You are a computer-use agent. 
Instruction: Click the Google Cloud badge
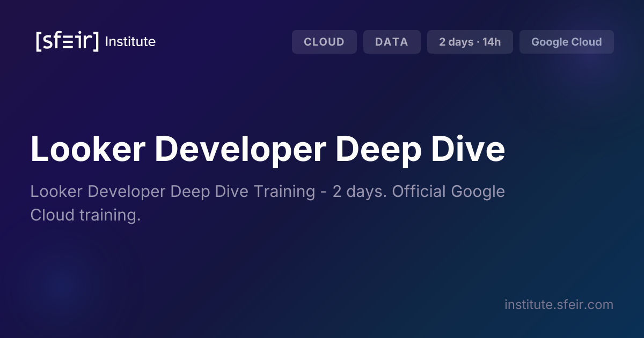567,42
